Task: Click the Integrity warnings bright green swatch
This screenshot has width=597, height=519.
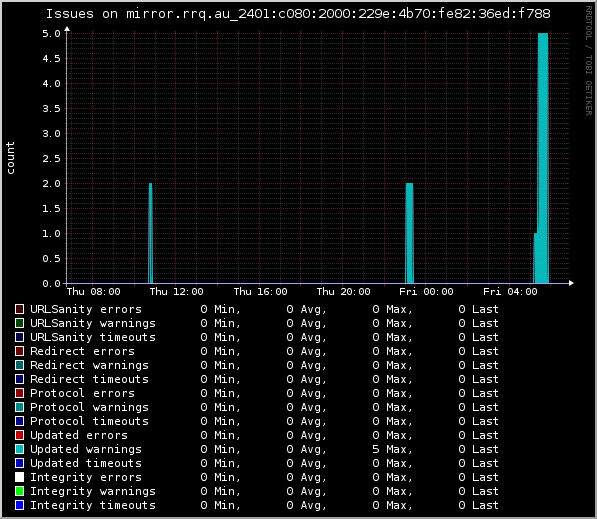Action: 19,491
